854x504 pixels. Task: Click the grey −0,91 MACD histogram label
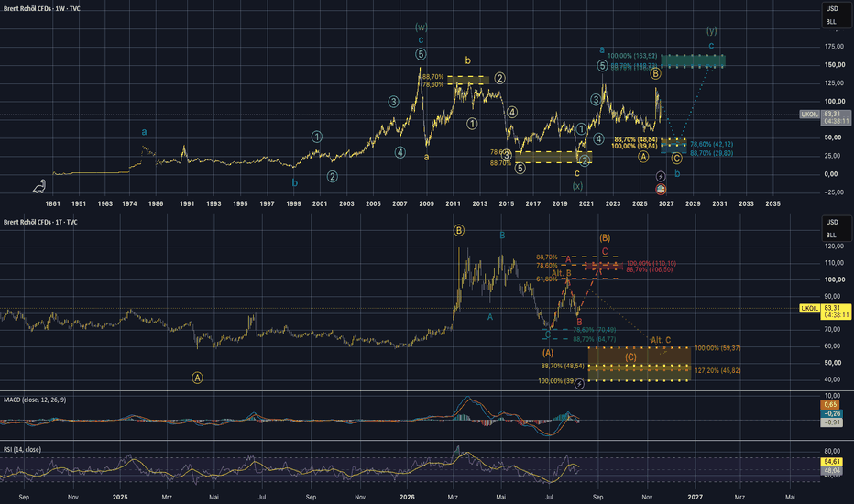click(x=831, y=422)
